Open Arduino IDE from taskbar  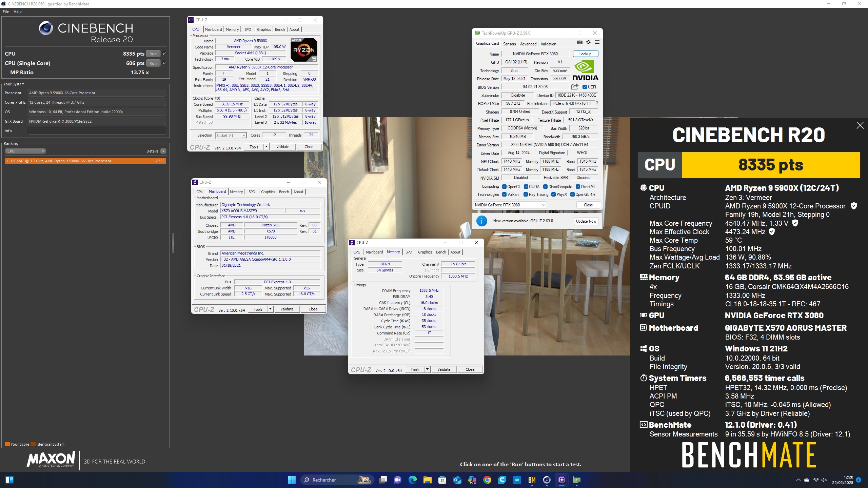coord(517,480)
